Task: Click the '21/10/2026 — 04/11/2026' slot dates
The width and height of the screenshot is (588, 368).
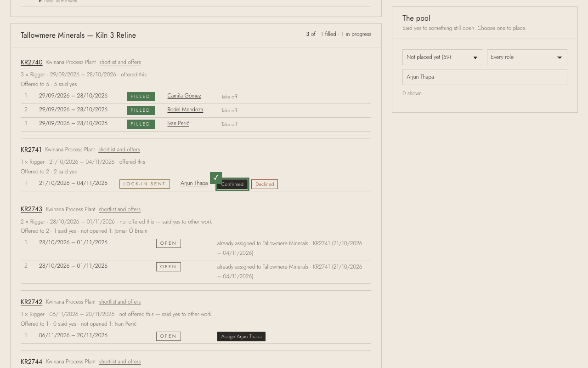Action: 73,183
